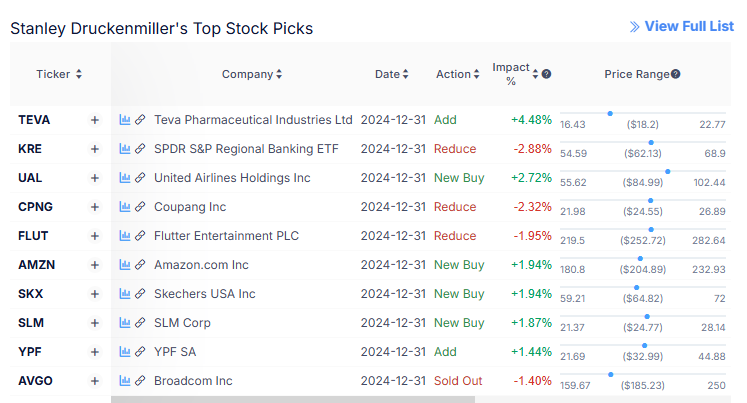Open the chart icon for United Airlines Holdings
Image resolution: width=747 pixels, height=403 pixels.
pyautogui.click(x=125, y=178)
